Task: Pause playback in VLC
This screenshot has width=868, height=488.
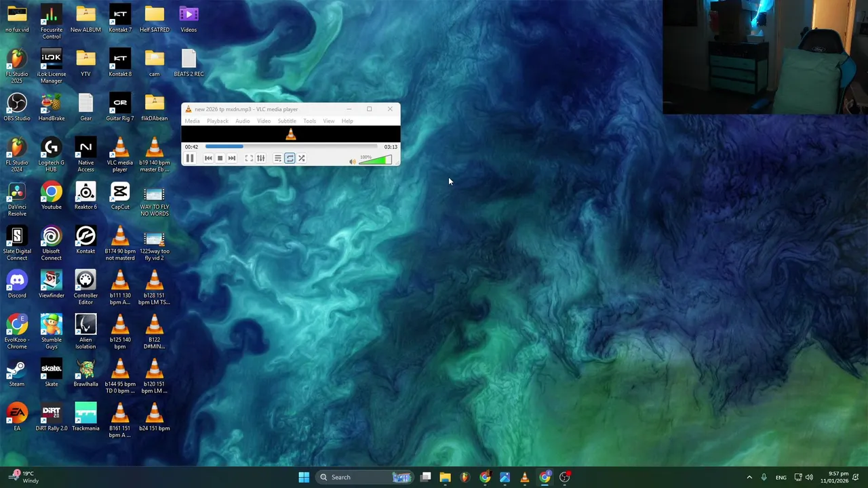Action: pos(190,158)
